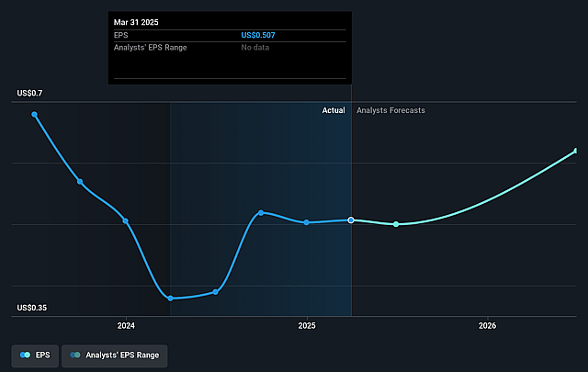Click the 2024 axis label
This screenshot has width=588, height=372.
click(126, 326)
